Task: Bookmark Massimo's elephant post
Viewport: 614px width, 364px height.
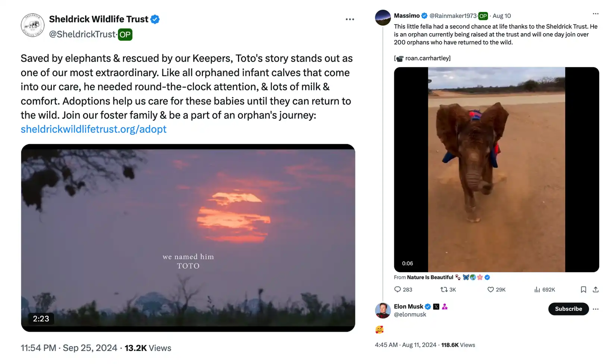Action: pos(583,289)
